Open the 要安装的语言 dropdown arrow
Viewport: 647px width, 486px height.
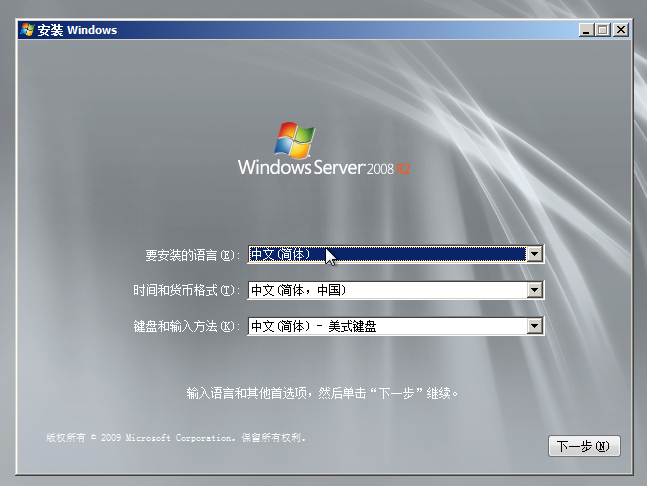pyautogui.click(x=534, y=254)
